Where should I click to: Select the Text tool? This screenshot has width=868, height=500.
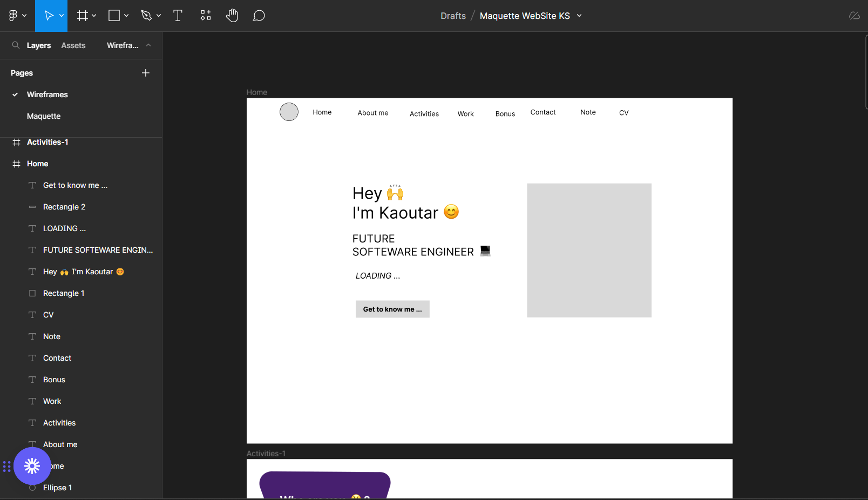pos(178,16)
